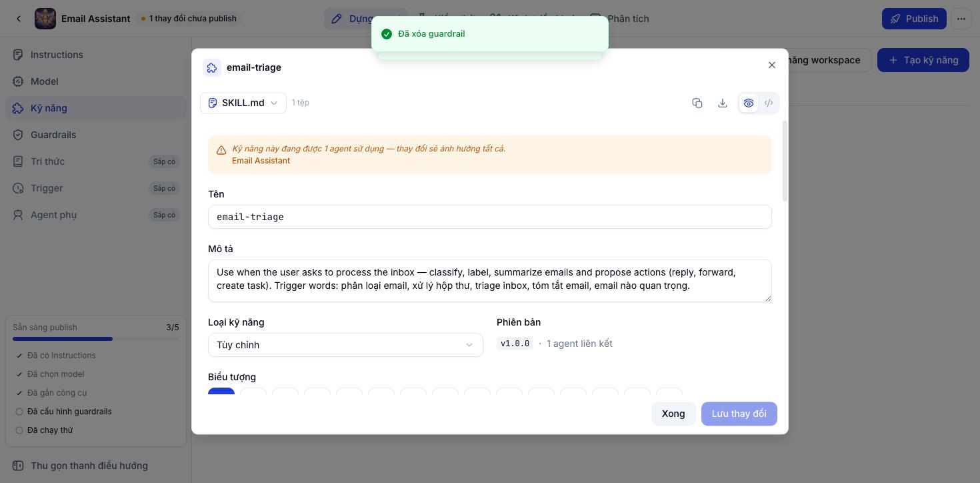Switch to preview eye view

pos(749,103)
